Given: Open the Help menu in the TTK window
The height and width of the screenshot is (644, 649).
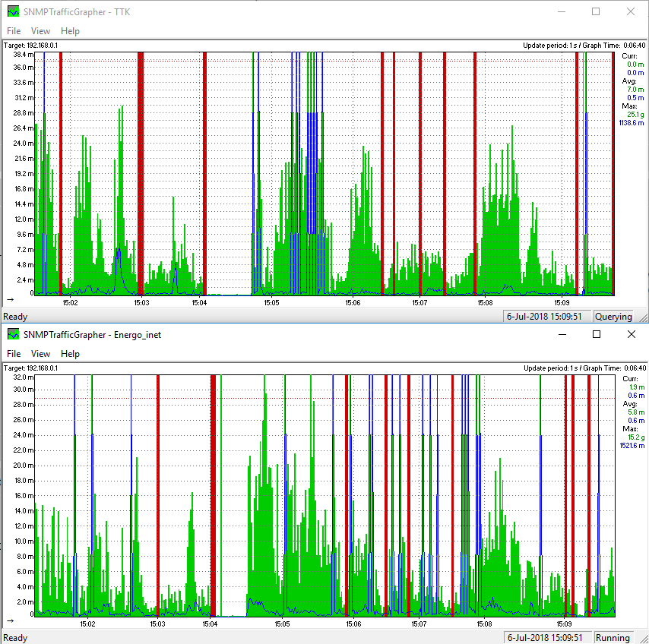Looking at the screenshot, I should pyautogui.click(x=70, y=31).
